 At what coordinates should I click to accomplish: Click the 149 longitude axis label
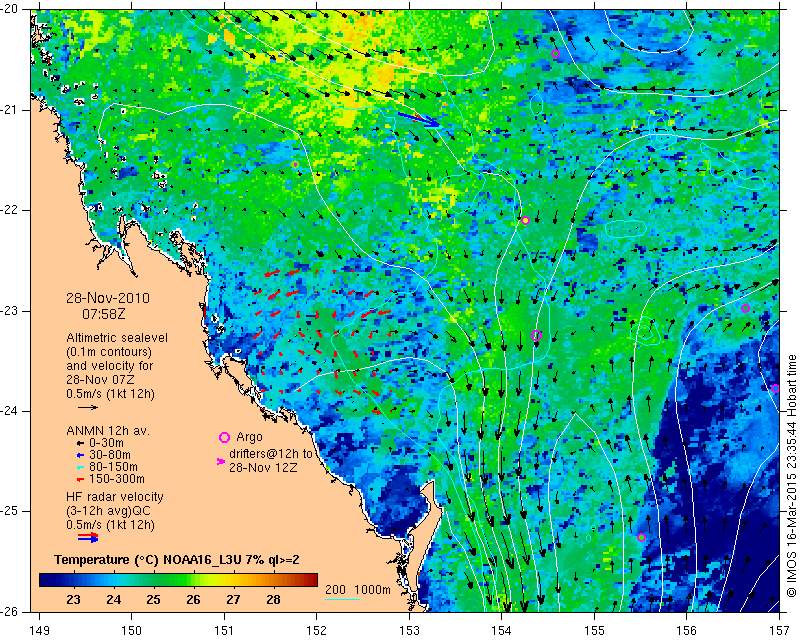click(39, 631)
